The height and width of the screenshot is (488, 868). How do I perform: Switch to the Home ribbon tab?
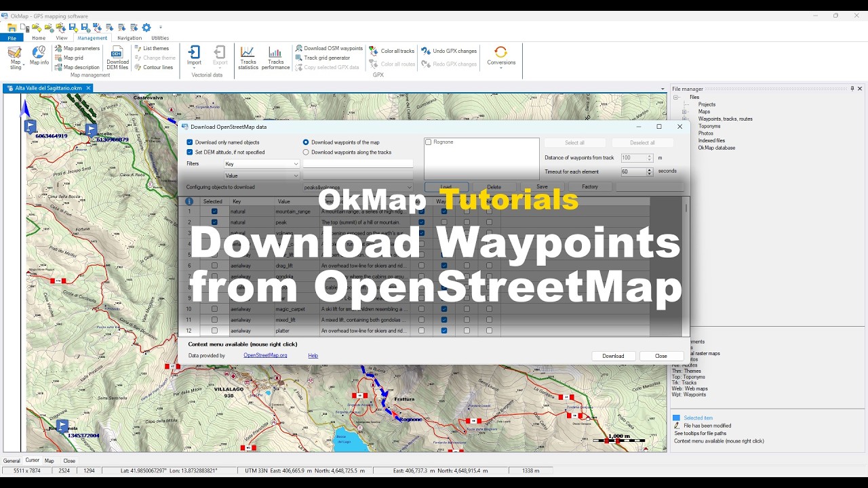[39, 38]
